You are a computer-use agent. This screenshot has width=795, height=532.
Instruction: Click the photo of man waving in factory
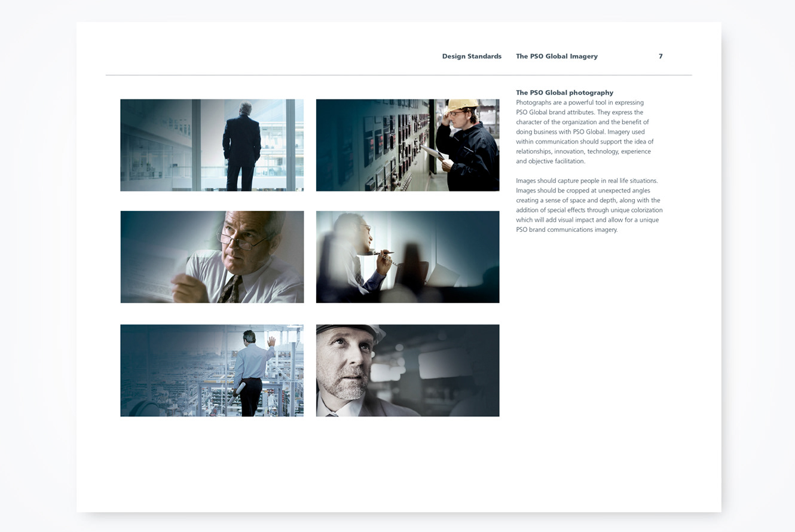pos(212,371)
